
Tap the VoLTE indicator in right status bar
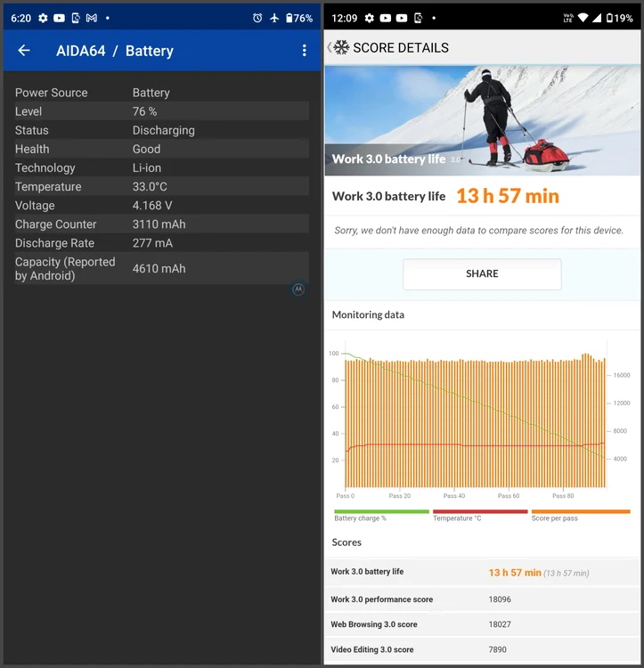point(567,18)
